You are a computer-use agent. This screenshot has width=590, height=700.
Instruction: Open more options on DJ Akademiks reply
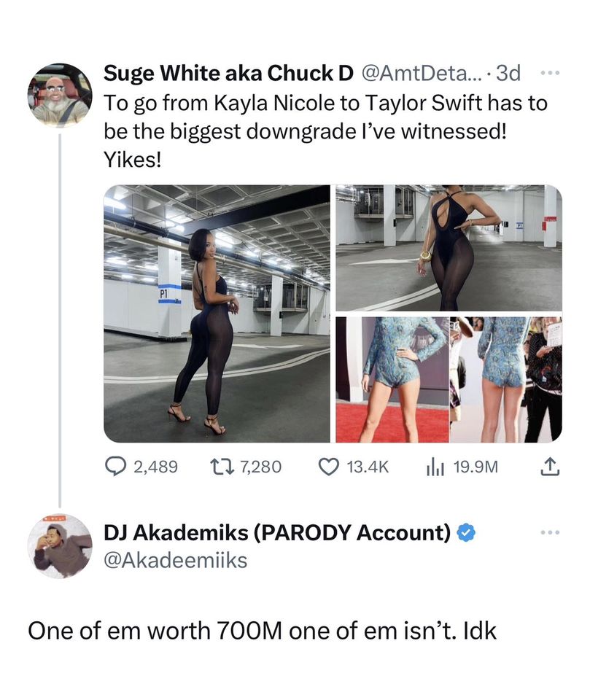click(x=548, y=534)
